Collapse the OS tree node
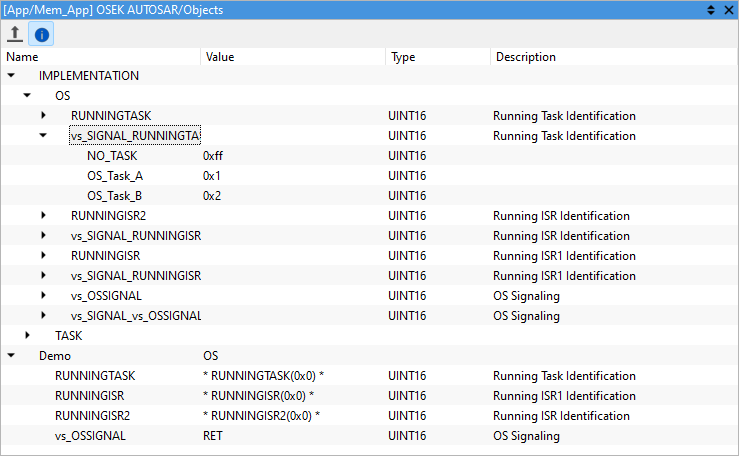739x456 pixels. [x=27, y=96]
